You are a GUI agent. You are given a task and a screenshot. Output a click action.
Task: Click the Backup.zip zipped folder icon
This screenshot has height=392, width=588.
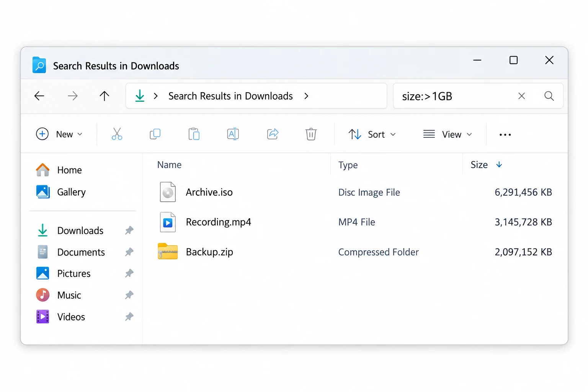point(168,252)
